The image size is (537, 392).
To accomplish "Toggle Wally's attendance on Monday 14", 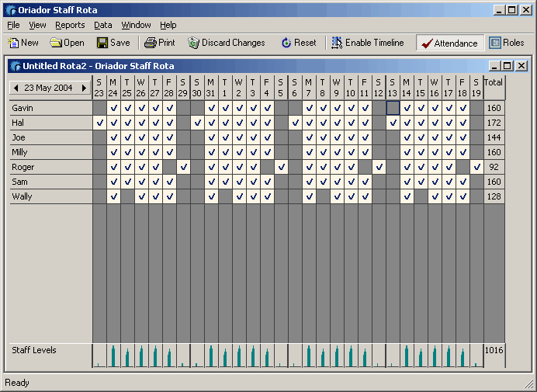I will click(407, 196).
